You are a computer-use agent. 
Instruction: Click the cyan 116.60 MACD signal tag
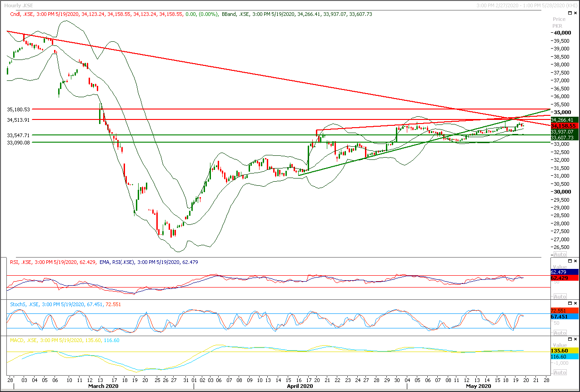click(564, 357)
